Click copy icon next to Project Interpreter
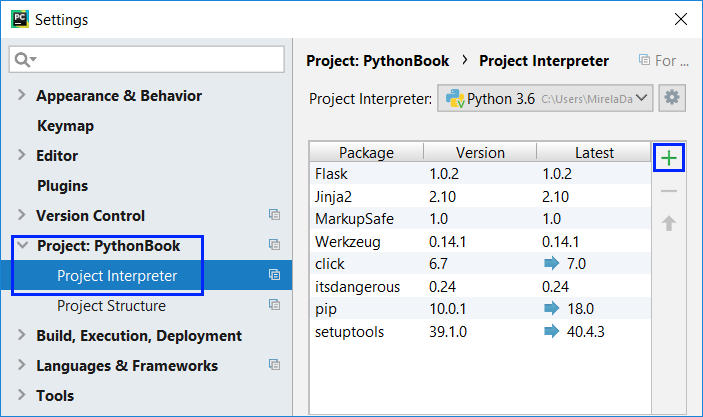 274,275
